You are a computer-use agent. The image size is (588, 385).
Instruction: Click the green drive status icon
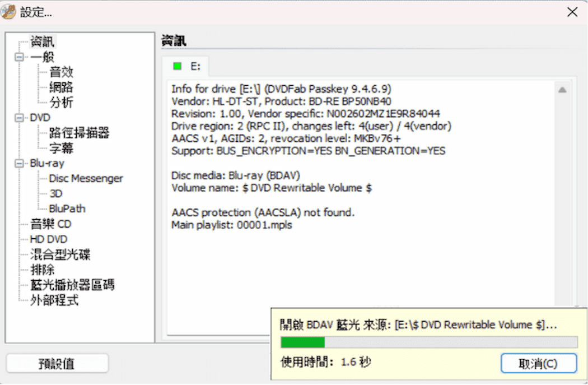click(178, 67)
